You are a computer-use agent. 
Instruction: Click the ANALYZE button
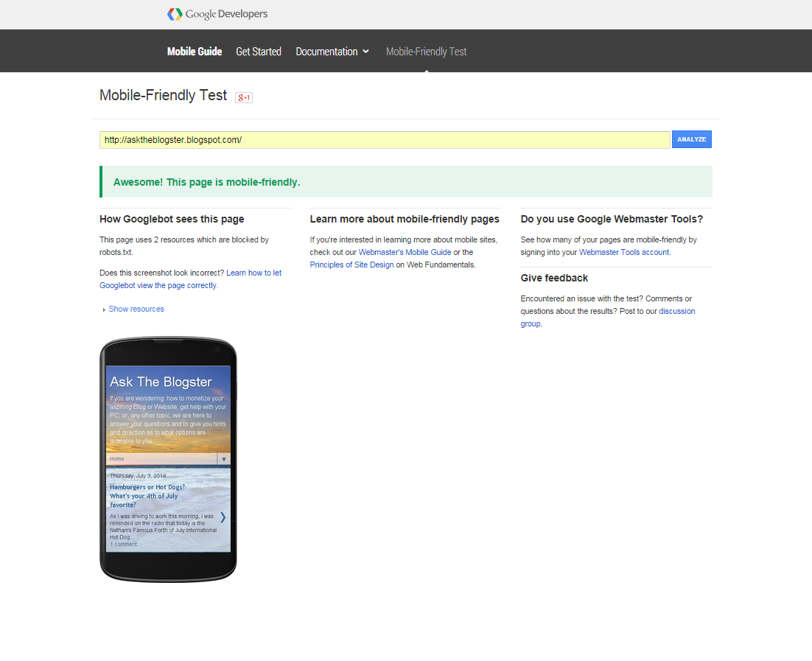[691, 139]
